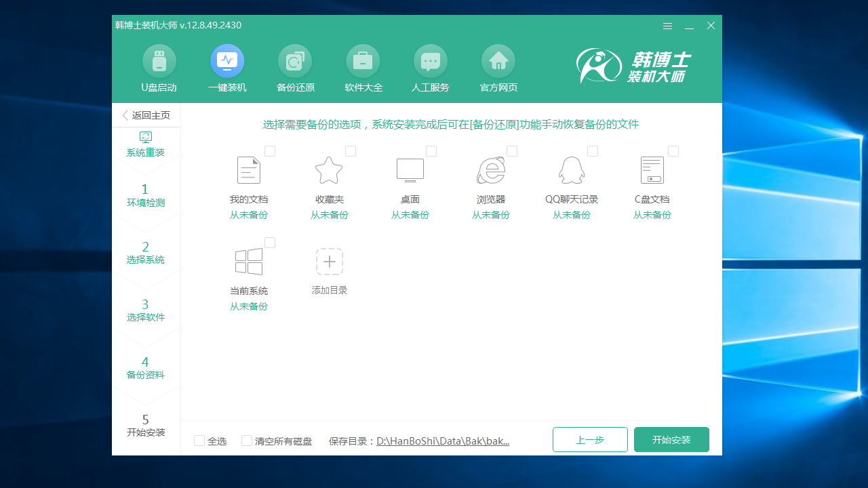This screenshot has height=488, width=868.
Task: Check the 清空所有磁盘 wipe disks option
Action: pyautogui.click(x=247, y=440)
